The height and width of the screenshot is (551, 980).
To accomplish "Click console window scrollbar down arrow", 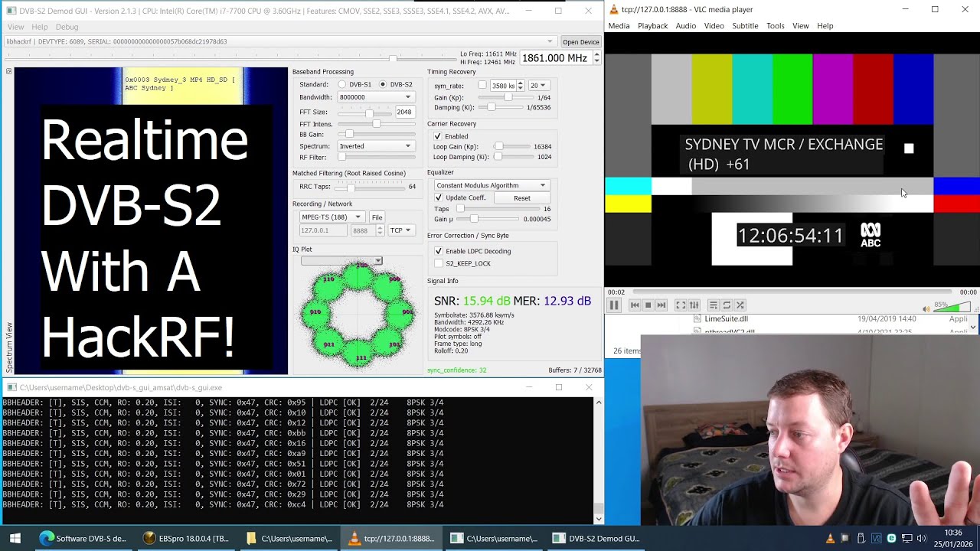I will coord(598,518).
